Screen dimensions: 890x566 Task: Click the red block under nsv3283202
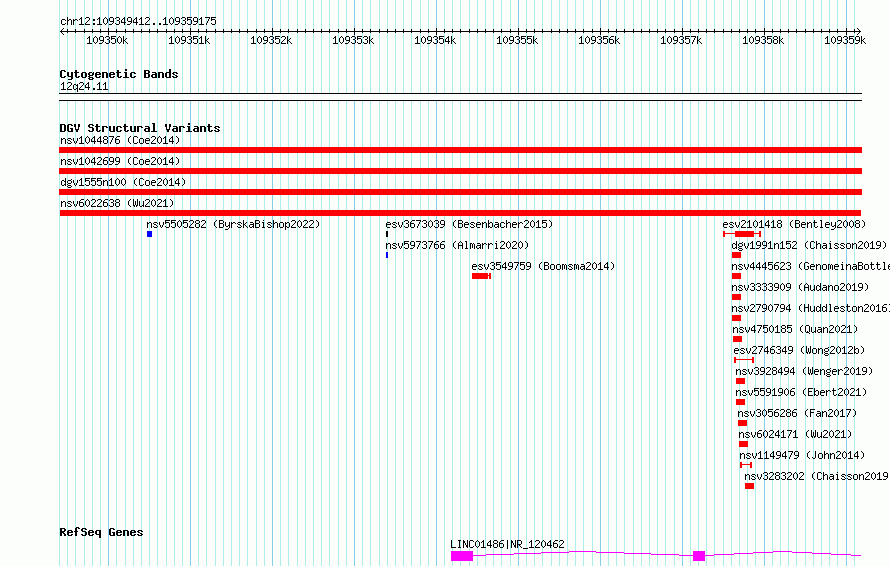pos(749,486)
